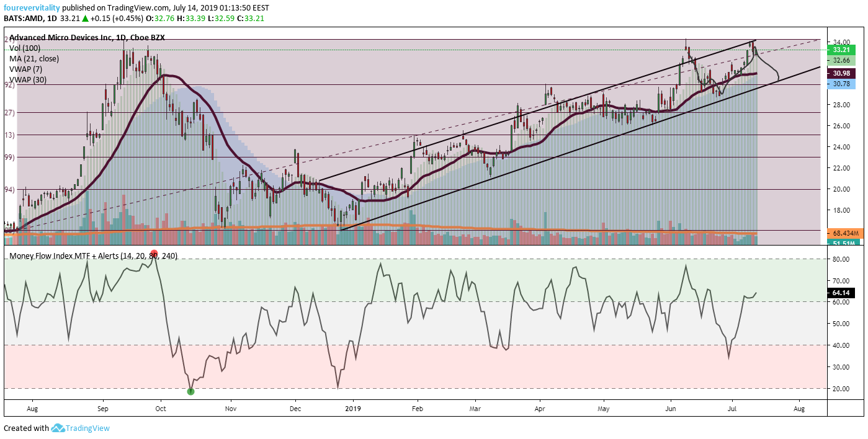Click the Apr label on the time axis
This screenshot has width=868, height=439.
coord(540,409)
